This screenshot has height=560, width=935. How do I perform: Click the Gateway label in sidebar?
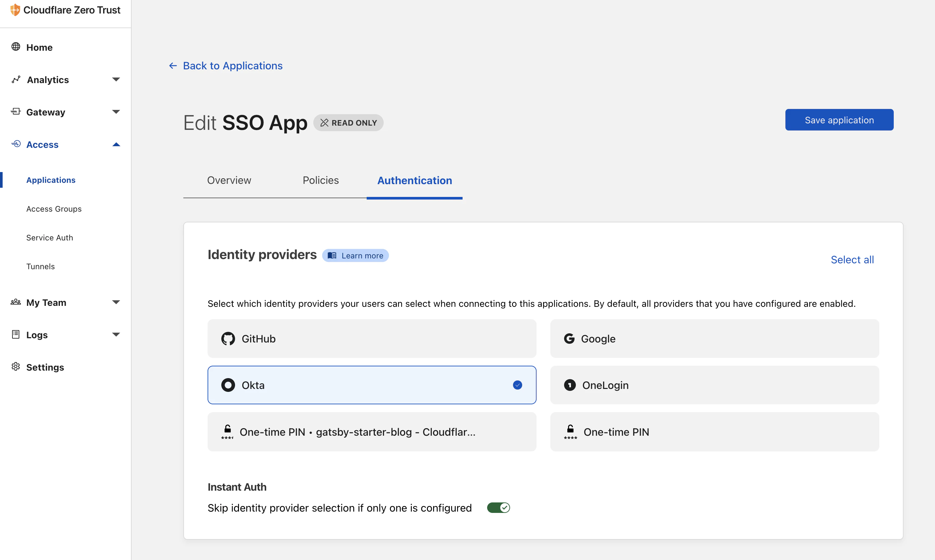(46, 112)
